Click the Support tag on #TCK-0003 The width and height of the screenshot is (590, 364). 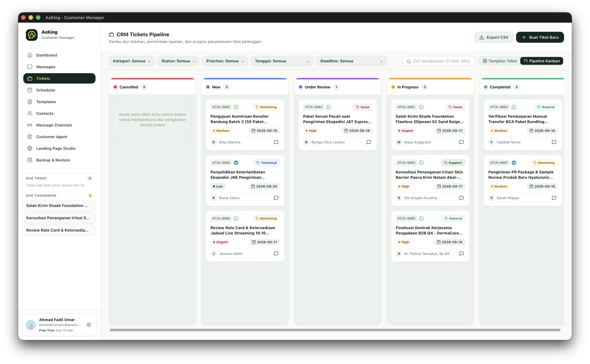[453, 163]
